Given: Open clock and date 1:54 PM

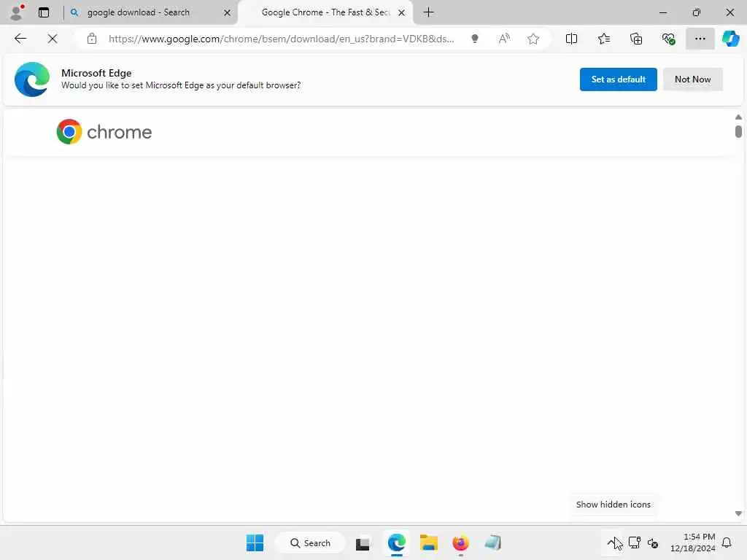Looking at the screenshot, I should [x=692, y=542].
